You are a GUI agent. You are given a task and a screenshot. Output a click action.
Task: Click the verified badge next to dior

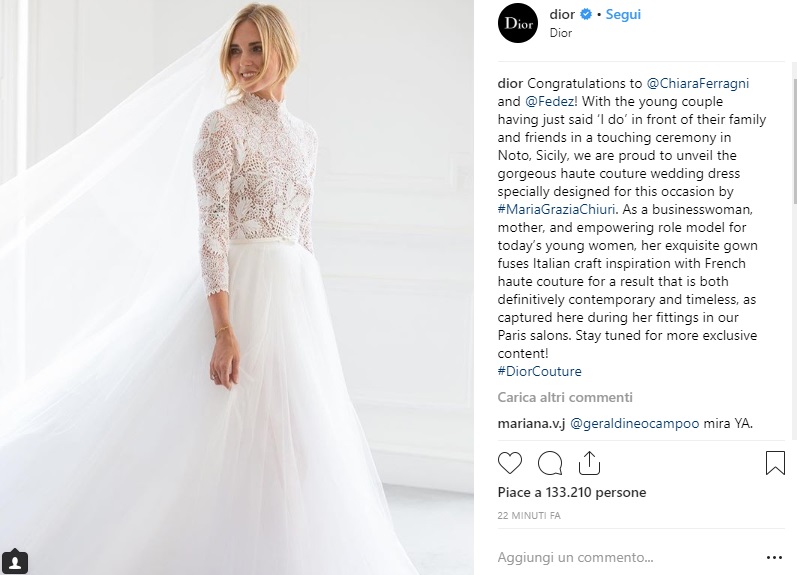586,14
